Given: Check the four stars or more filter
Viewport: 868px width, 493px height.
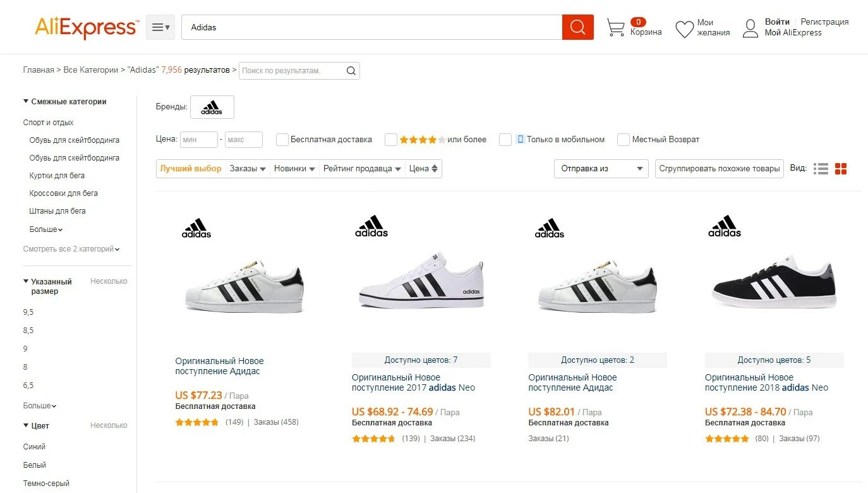Looking at the screenshot, I should coord(391,140).
